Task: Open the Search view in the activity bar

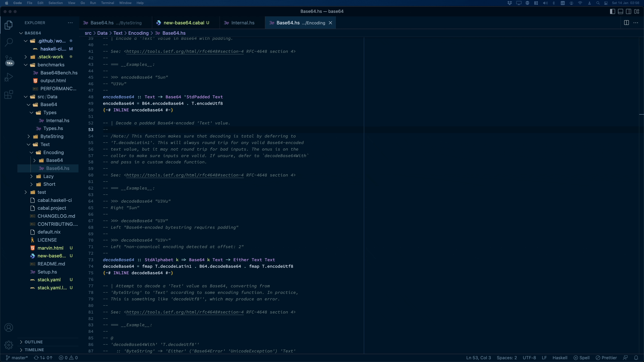Action: pos(9,42)
